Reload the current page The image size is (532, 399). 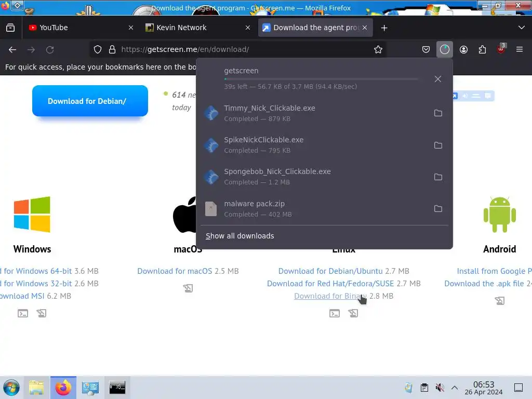tap(50, 50)
